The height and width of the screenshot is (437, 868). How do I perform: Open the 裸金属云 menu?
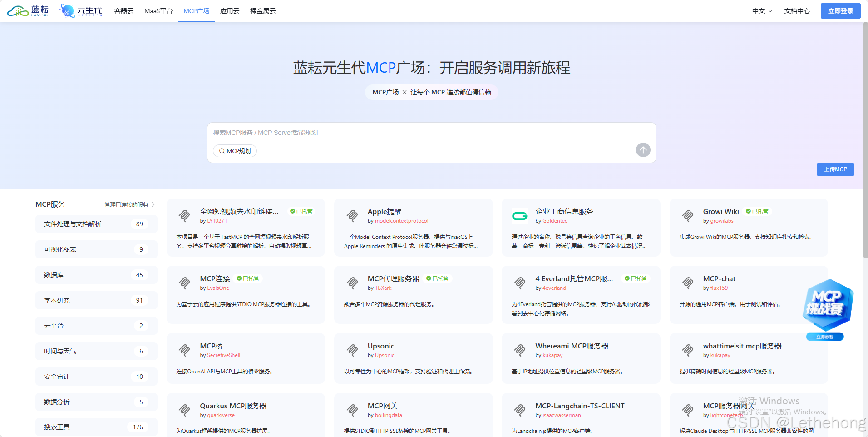tap(263, 11)
